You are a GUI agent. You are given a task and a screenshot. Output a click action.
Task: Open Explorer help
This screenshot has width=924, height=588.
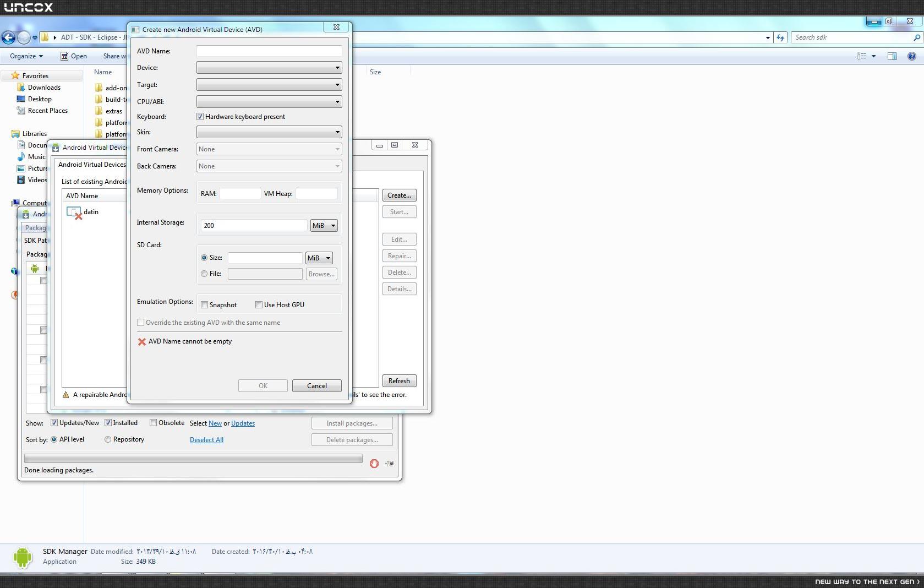coord(912,56)
